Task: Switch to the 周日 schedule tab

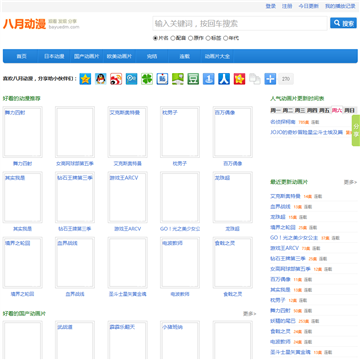Action: (349, 110)
